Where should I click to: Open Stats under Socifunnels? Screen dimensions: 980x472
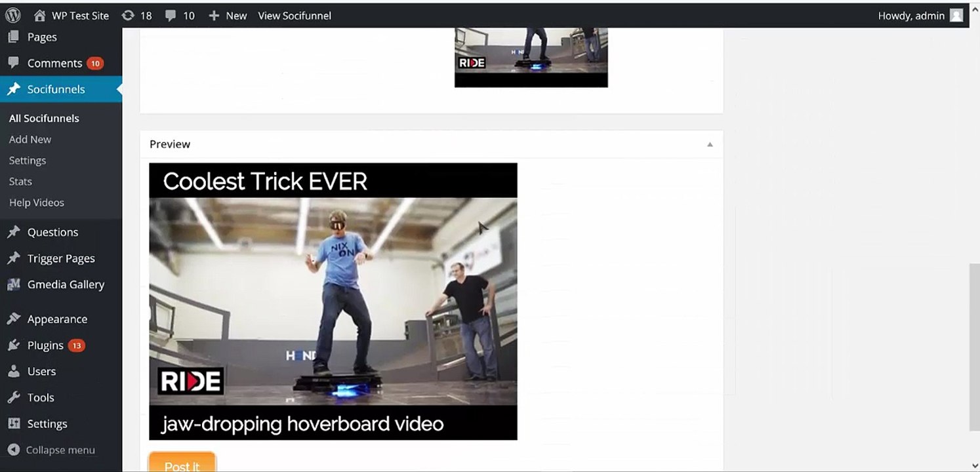[20, 181]
